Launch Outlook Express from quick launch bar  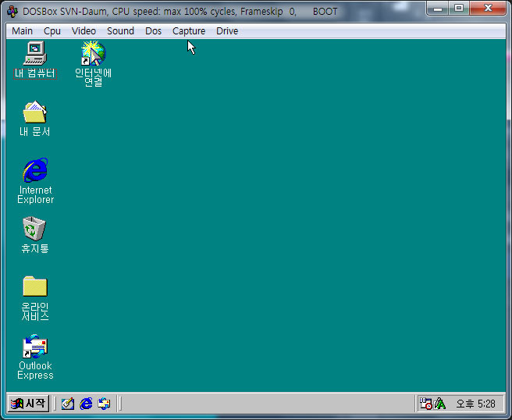104,404
